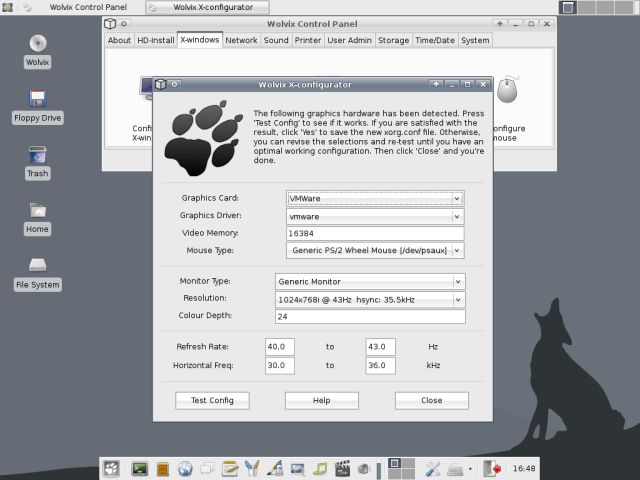
Task: Open the brown file cabinet launcher
Action: pyautogui.click(x=163, y=469)
